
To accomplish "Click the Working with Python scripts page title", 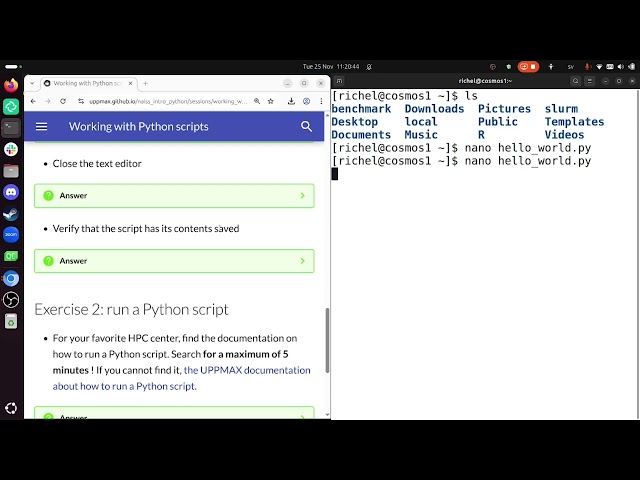I will click(138, 127).
